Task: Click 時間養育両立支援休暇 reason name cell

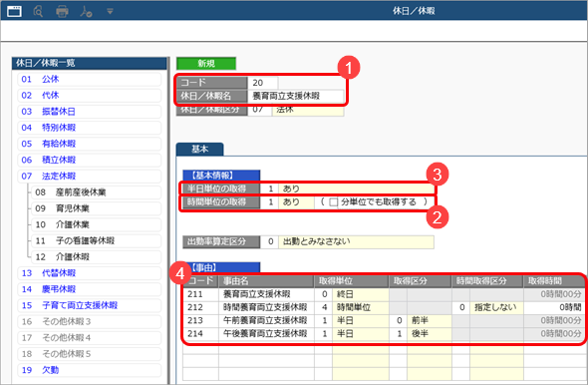Action: point(266,307)
